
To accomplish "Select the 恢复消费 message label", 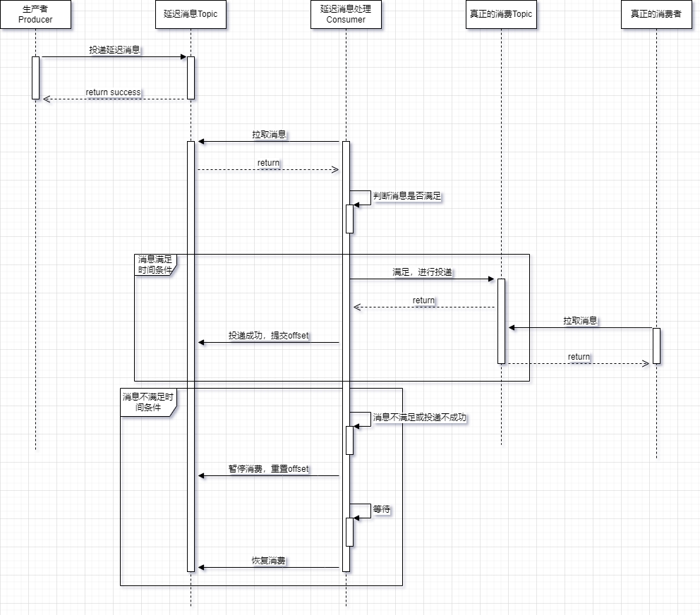I will tap(269, 561).
